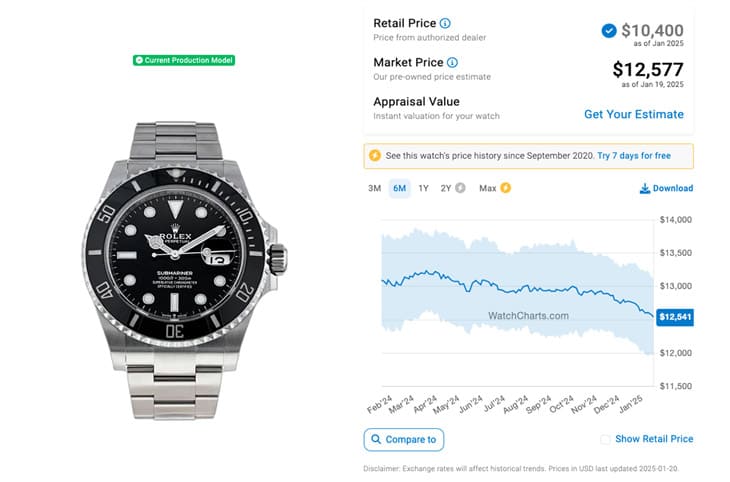
Task: Click the Current Production Model badge
Action: tap(184, 60)
